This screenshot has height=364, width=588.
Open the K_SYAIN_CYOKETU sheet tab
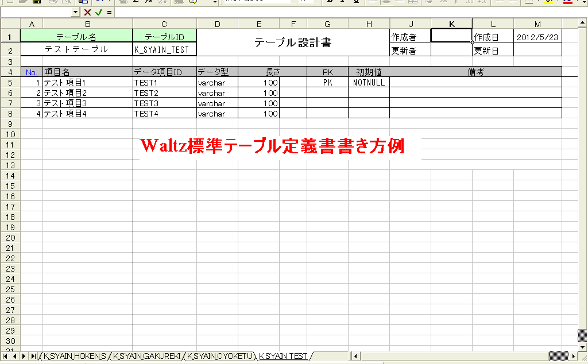[x=219, y=357]
